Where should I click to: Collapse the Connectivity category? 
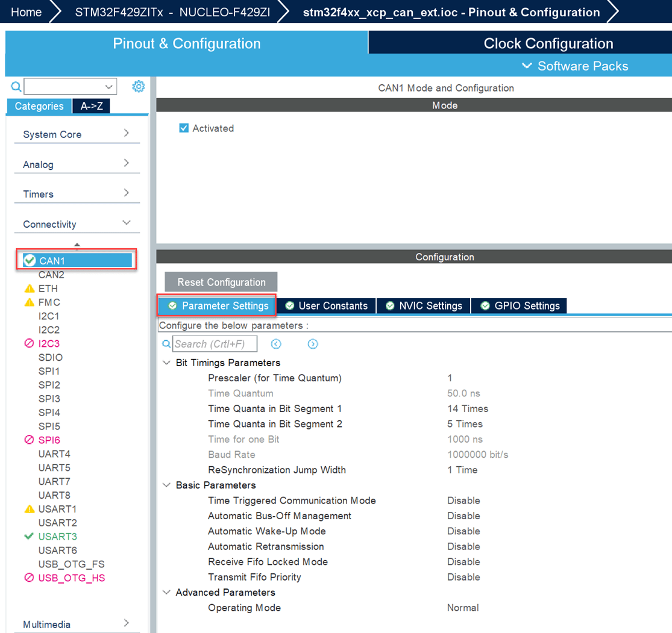click(x=77, y=224)
